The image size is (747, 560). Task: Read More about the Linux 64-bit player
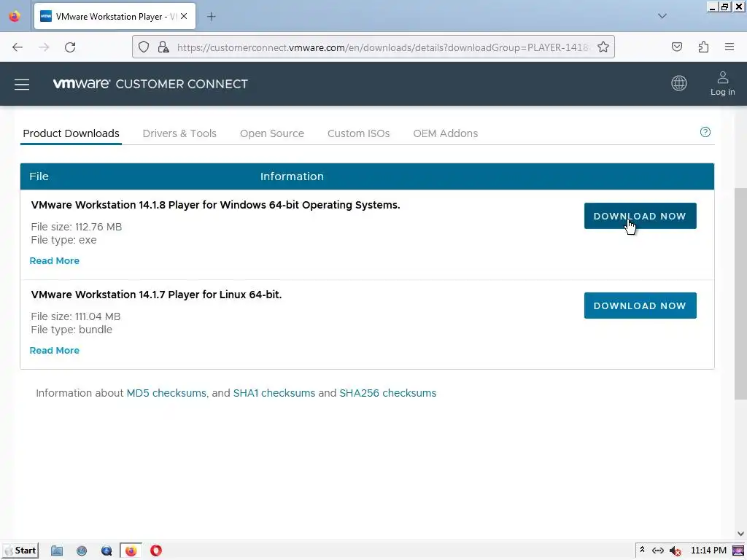click(54, 351)
